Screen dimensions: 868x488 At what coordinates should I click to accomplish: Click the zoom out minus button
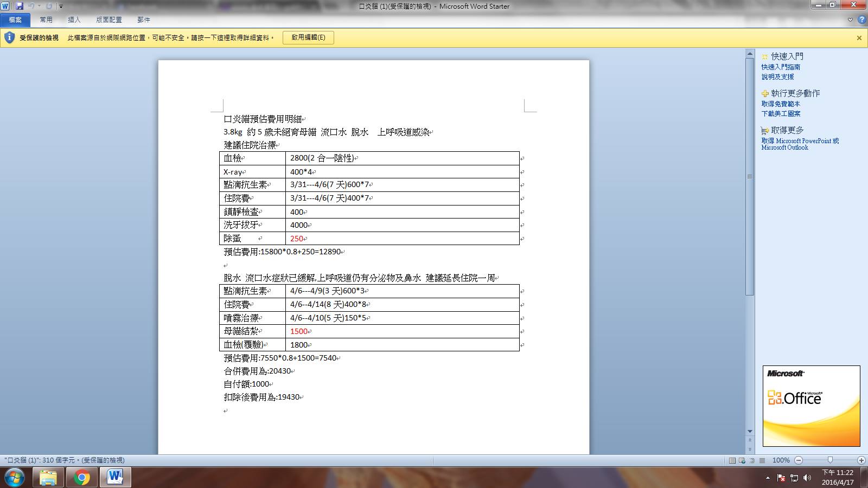[799, 460]
